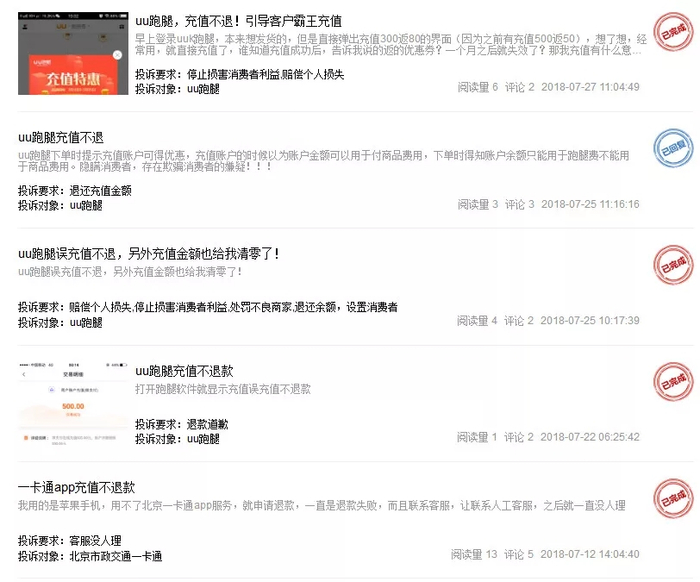Click 评论 3 beside 2018-07-25 11:16:16
Image resolution: width=700 pixels, height=582 pixels.
point(520,204)
